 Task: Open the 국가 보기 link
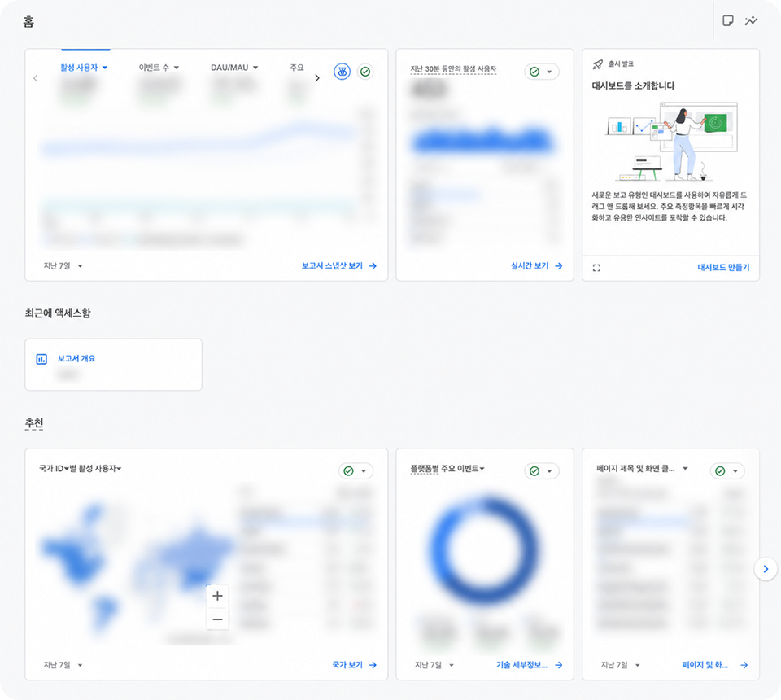tap(347, 665)
